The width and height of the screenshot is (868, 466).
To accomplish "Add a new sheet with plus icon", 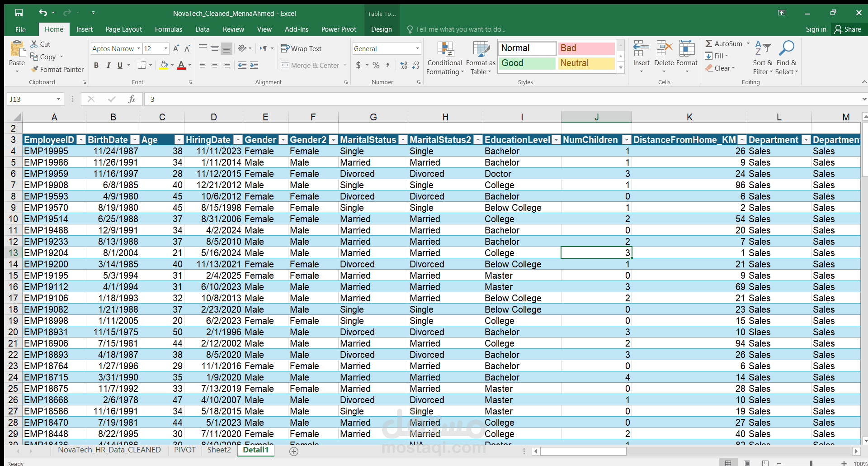I will (x=294, y=451).
